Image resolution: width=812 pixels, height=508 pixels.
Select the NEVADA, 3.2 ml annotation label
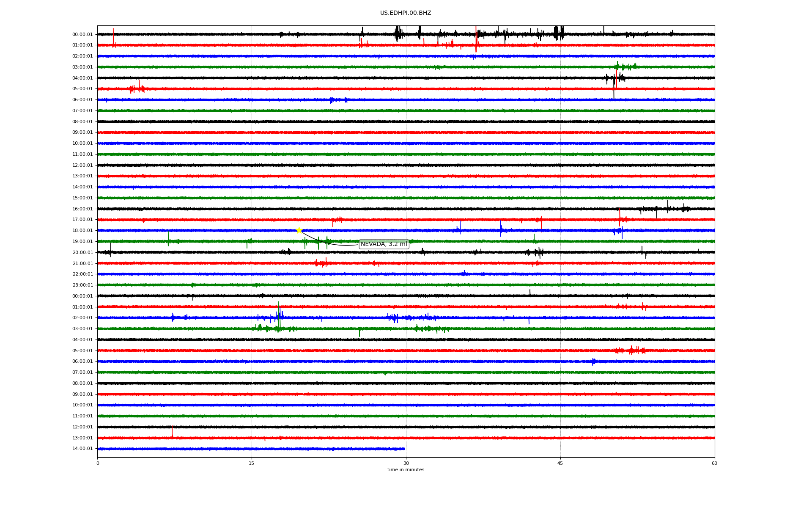click(x=384, y=244)
